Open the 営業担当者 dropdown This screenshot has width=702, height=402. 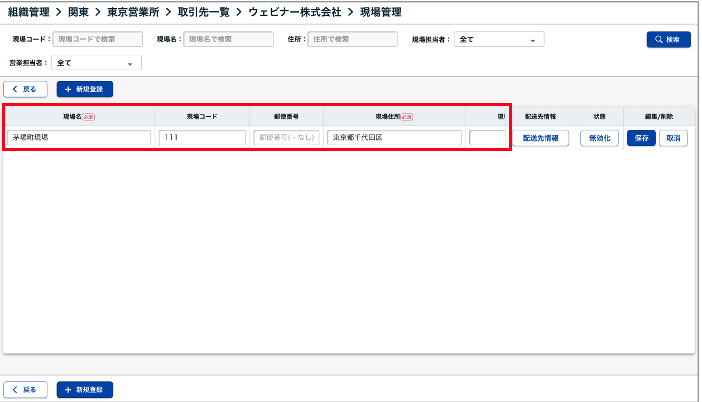96,62
